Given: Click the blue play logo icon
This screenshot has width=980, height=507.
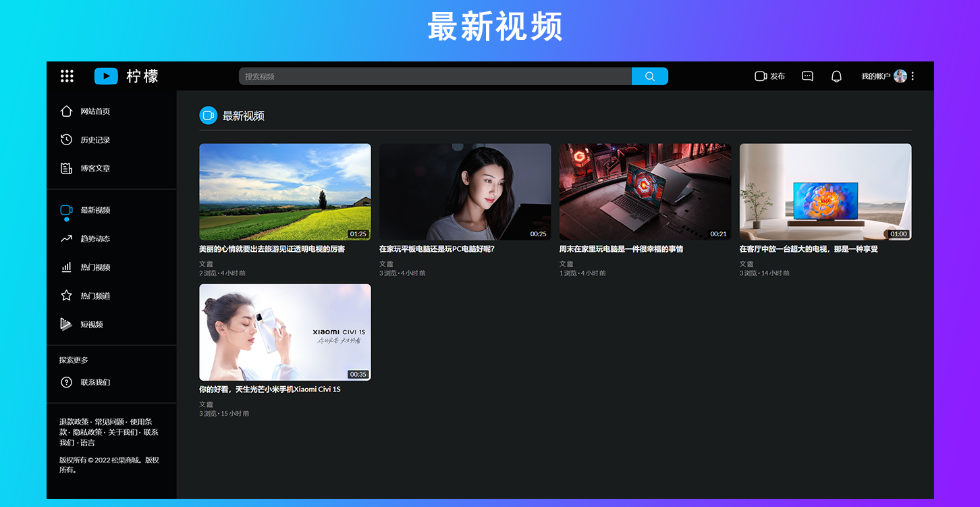Looking at the screenshot, I should (106, 76).
